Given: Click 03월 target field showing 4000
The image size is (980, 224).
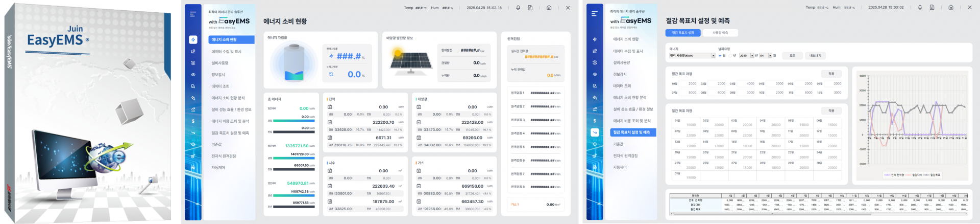Looking at the screenshot, I should 746,83.
